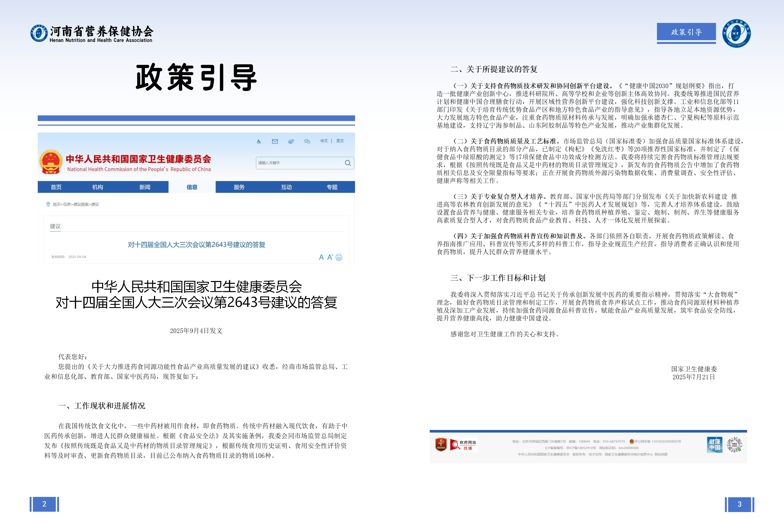This screenshot has width=784, height=532.
Task: Click the accessibility barrier-free icon
Action: click(259, 142)
